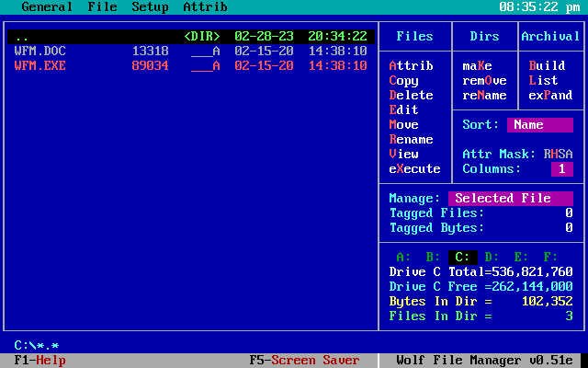The height and width of the screenshot is (368, 588).
Task: Open the Manage Selected File selector
Action: point(510,199)
